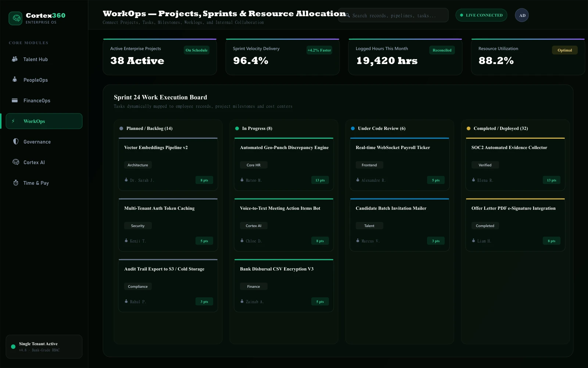Click the PeopleOps person icon

click(x=15, y=79)
